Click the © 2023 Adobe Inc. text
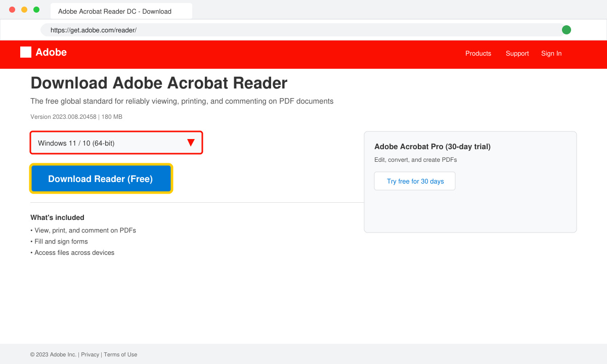 click(53, 354)
